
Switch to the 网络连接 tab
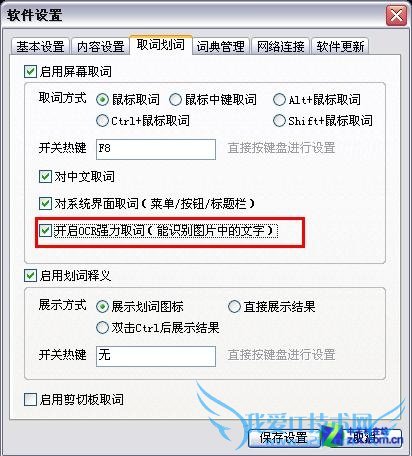point(280,46)
